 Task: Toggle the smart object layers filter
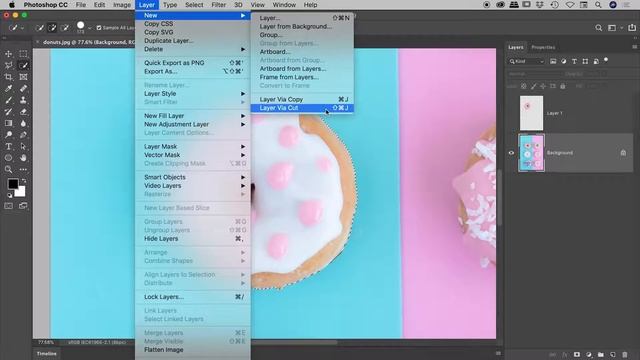pyautogui.click(x=596, y=61)
